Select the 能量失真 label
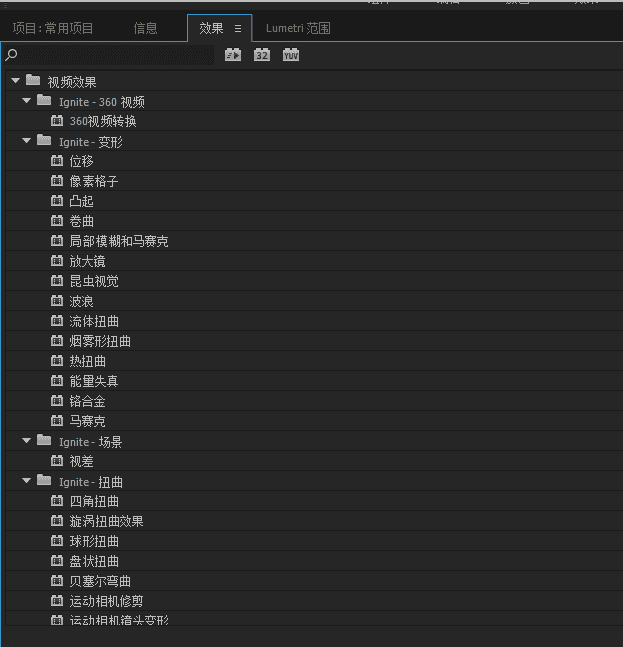 pyautogui.click(x=94, y=381)
